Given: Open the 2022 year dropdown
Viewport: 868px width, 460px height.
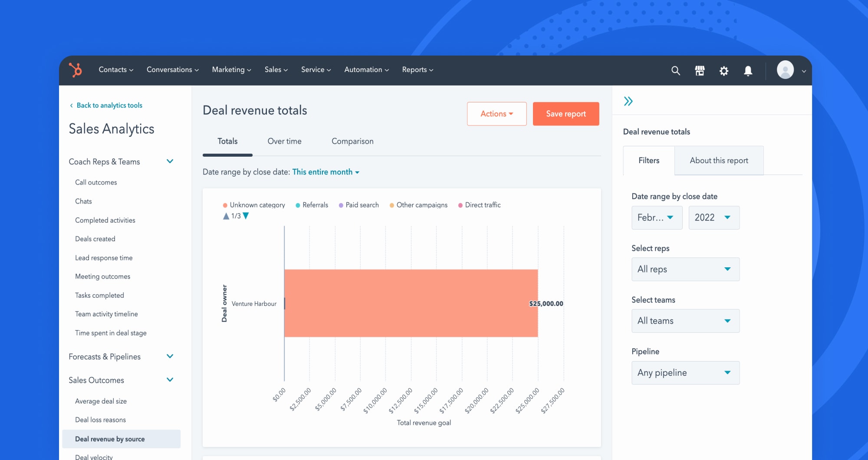Looking at the screenshot, I should click(713, 217).
